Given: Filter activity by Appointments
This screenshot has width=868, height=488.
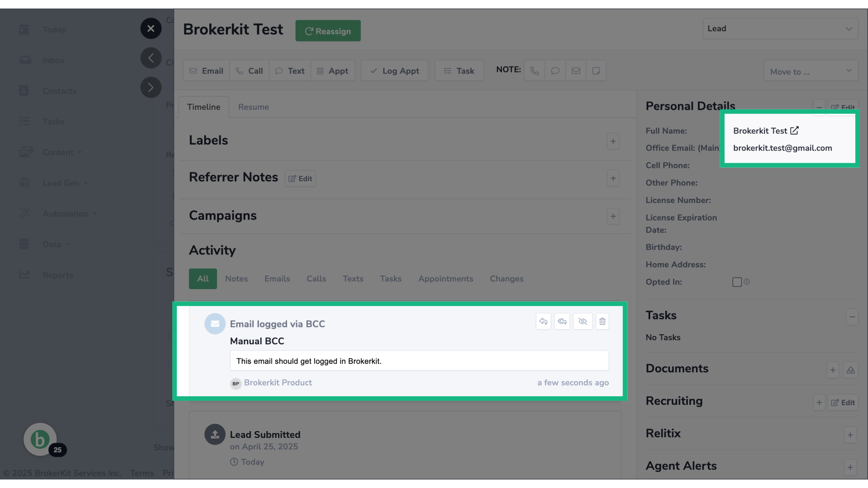Looking at the screenshot, I should click(x=446, y=279).
